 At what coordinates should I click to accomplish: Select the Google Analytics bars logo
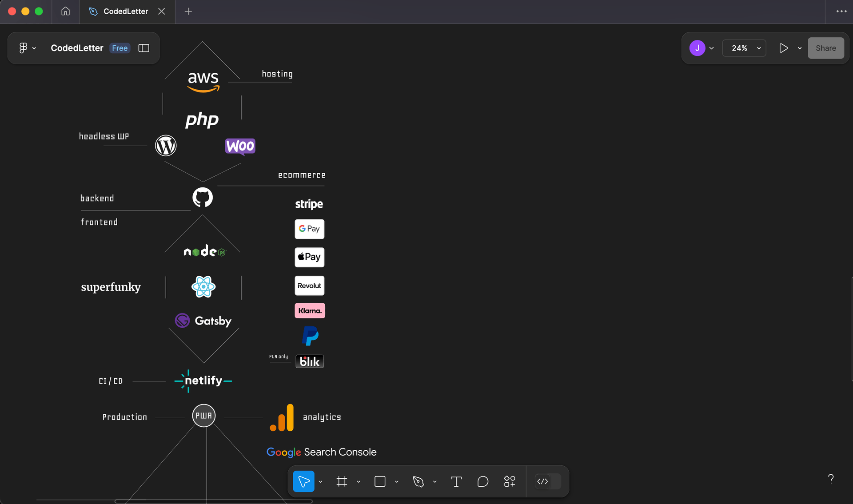click(x=282, y=417)
